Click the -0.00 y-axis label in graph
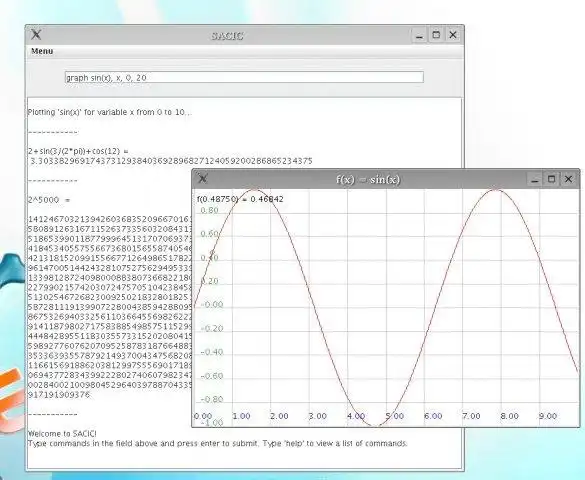The width and height of the screenshot is (585, 480). pos(212,304)
